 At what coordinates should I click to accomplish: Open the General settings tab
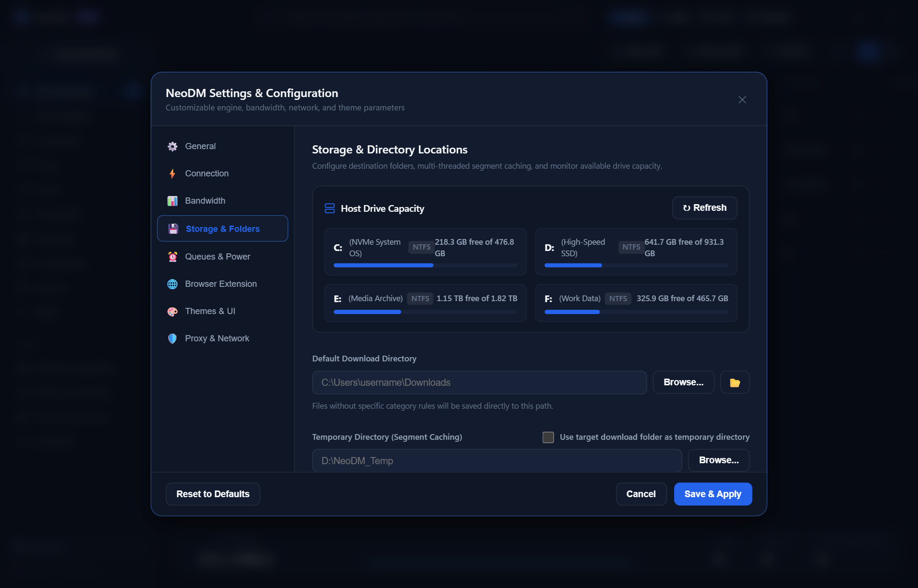click(x=222, y=146)
